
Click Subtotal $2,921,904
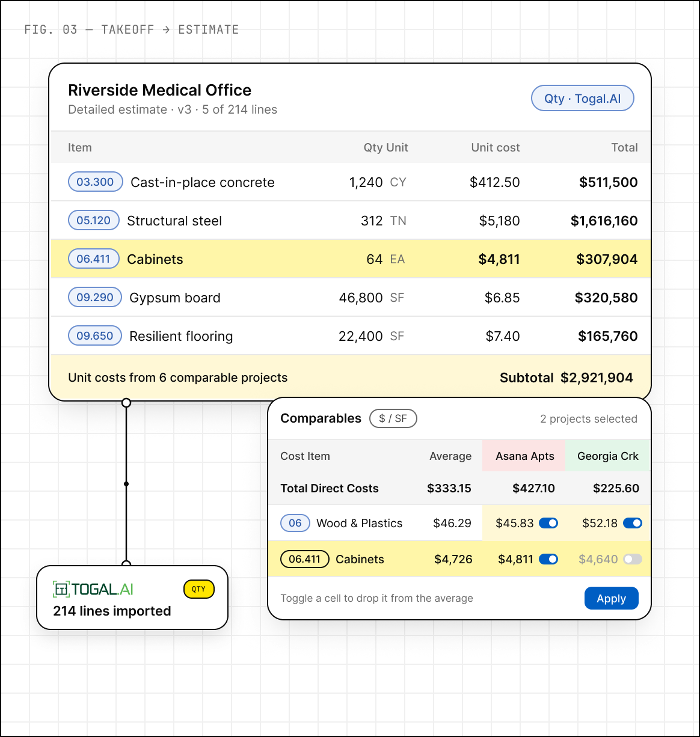(x=566, y=378)
